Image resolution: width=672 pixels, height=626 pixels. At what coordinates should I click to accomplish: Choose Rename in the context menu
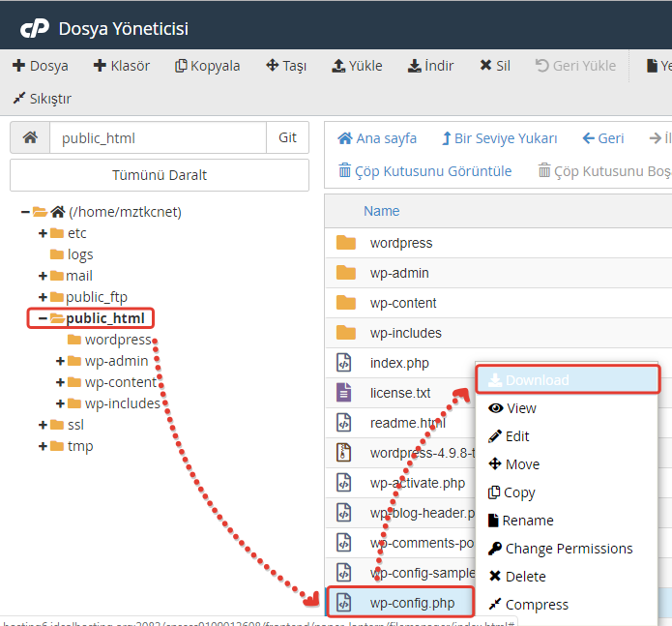point(527,521)
